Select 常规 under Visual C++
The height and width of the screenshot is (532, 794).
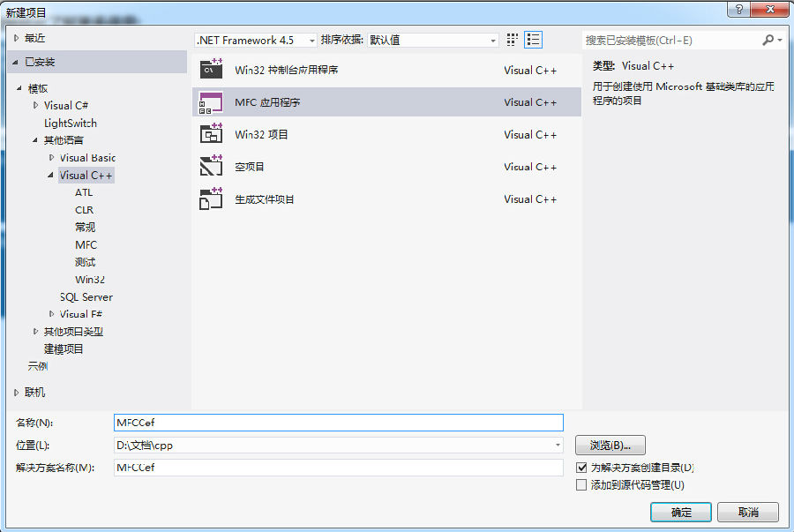point(85,228)
